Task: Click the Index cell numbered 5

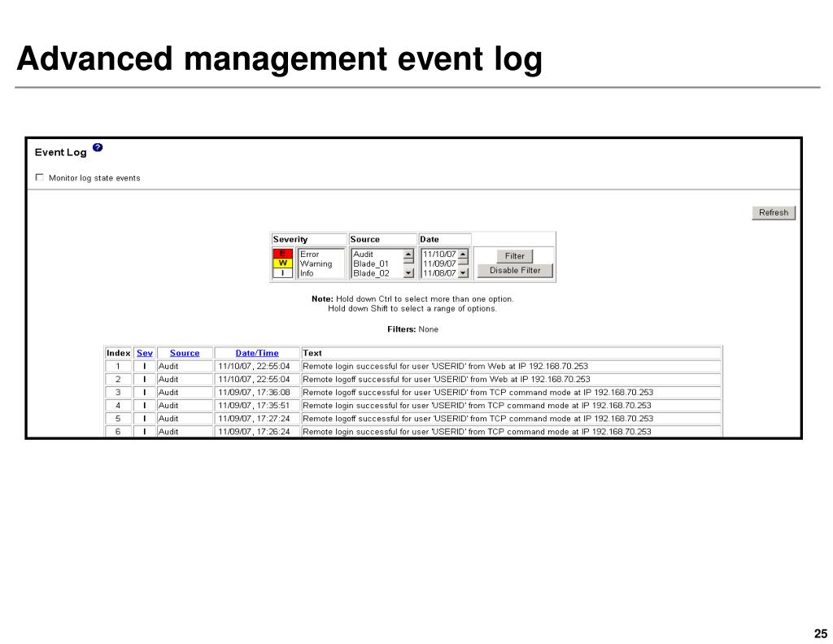Action: pos(118,419)
